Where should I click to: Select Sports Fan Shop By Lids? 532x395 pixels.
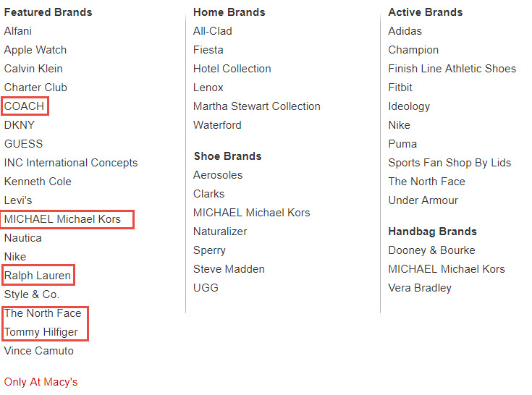tap(449, 163)
